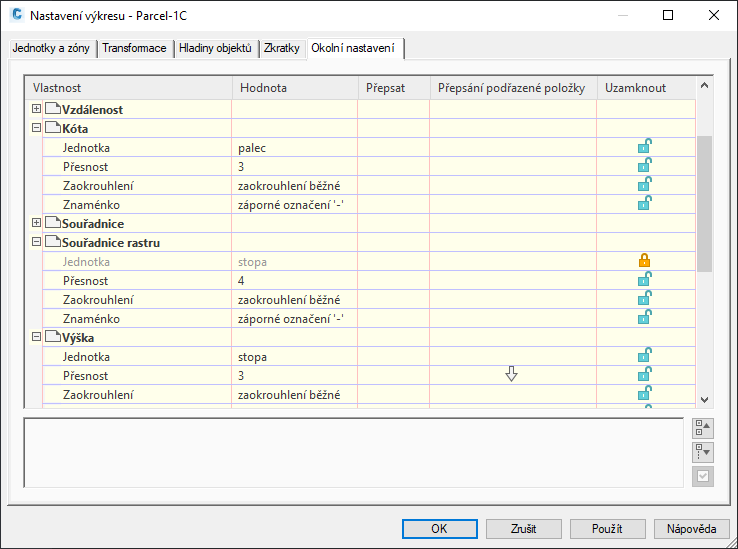Select the Výška Zaokrouhlení value cell
This screenshot has width=738, height=549.
[295, 395]
